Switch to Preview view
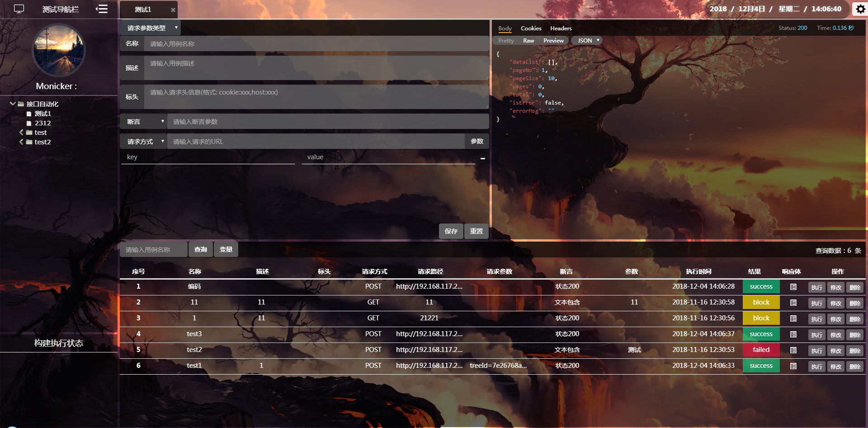 [x=553, y=41]
